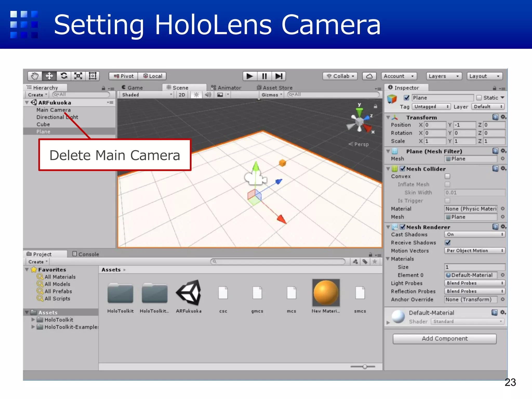532x399 pixels.
Task: Enable the Convex checkbox
Action: click(x=447, y=176)
